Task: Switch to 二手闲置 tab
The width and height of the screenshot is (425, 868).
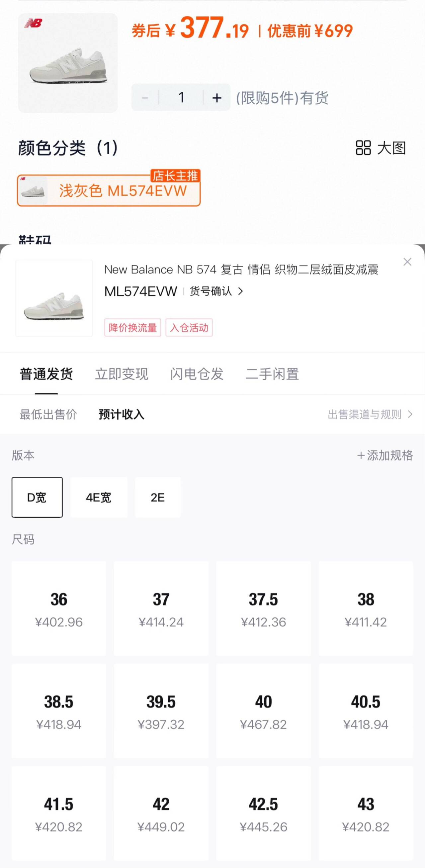Action: click(x=273, y=374)
